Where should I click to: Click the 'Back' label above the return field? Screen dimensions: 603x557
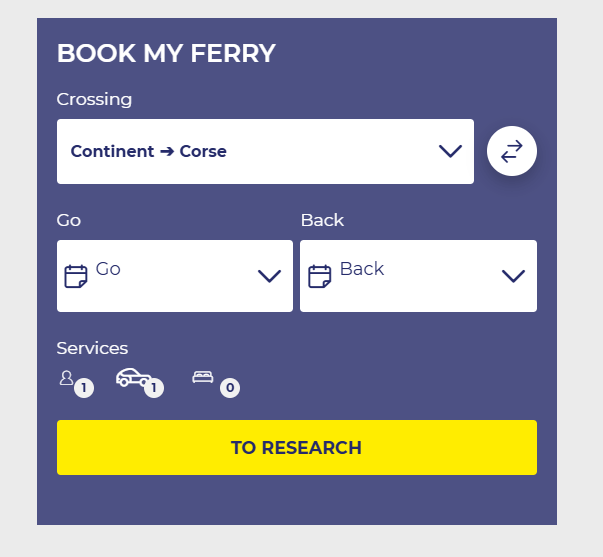(x=322, y=220)
